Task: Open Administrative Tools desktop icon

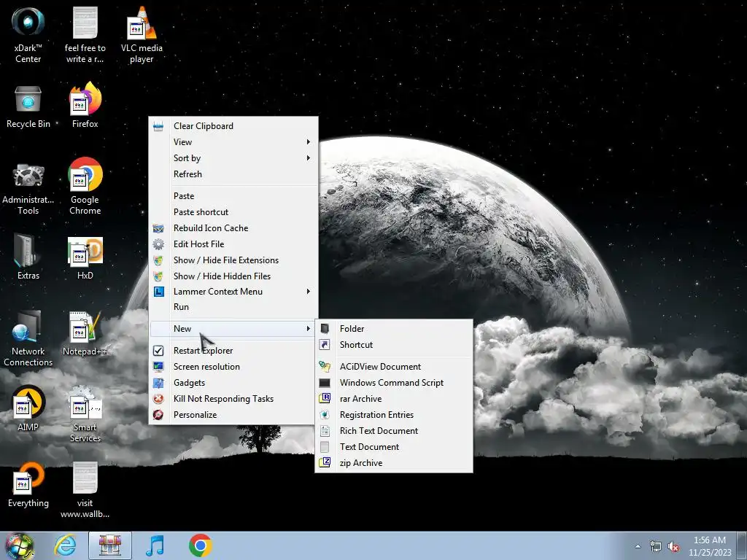Action: pyautogui.click(x=28, y=189)
